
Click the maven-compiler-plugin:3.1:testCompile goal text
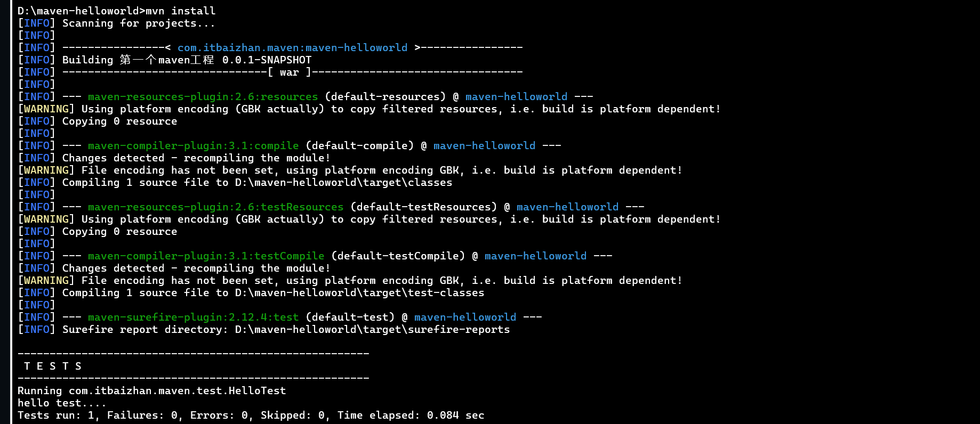point(206,256)
